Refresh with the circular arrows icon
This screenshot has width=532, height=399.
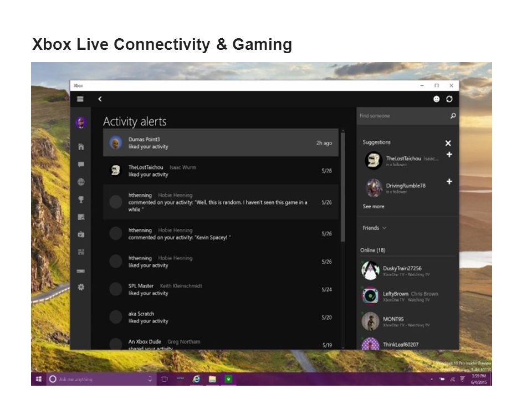point(449,99)
